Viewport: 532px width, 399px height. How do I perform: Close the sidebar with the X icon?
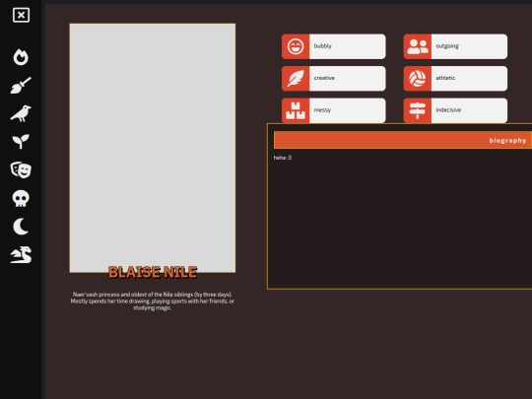tap(21, 15)
